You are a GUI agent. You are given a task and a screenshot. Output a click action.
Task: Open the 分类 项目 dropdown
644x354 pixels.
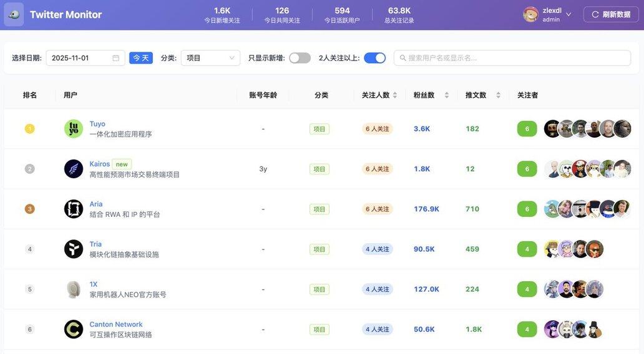pos(210,58)
